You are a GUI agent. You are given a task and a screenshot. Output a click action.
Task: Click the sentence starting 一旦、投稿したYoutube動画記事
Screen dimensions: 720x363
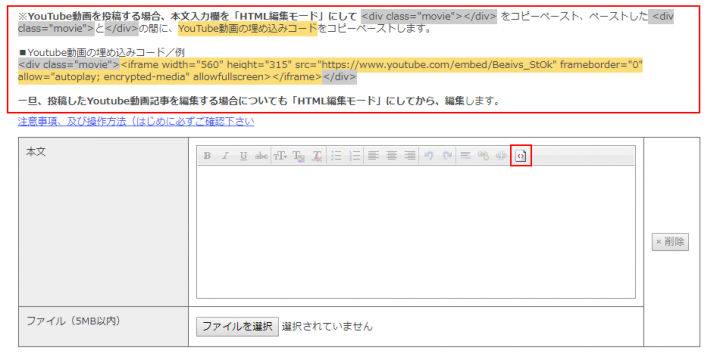(259, 101)
